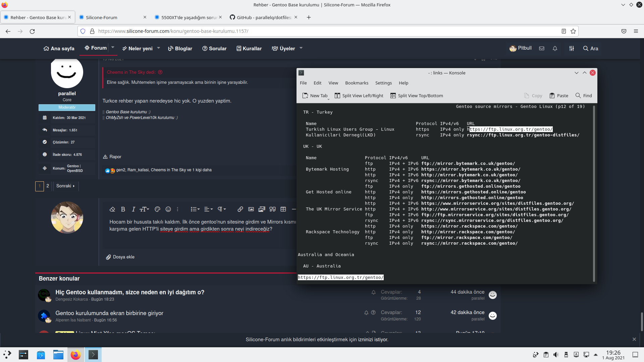
Task: Click the insert image icon in editor
Action: click(251, 209)
